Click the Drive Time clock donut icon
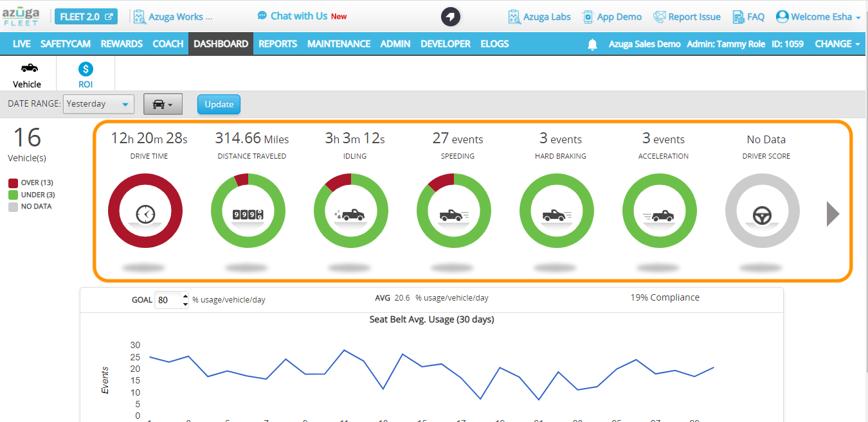868x422 pixels. coord(145,211)
